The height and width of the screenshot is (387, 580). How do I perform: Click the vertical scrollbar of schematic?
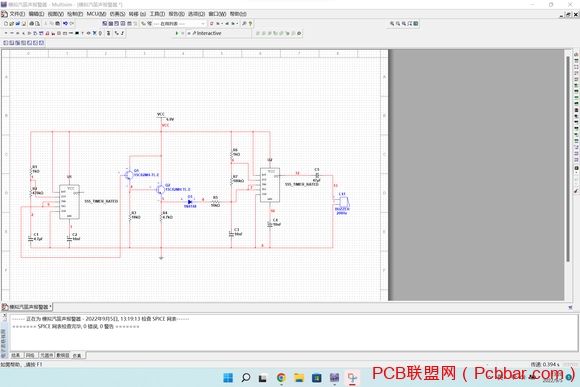tap(568, 159)
